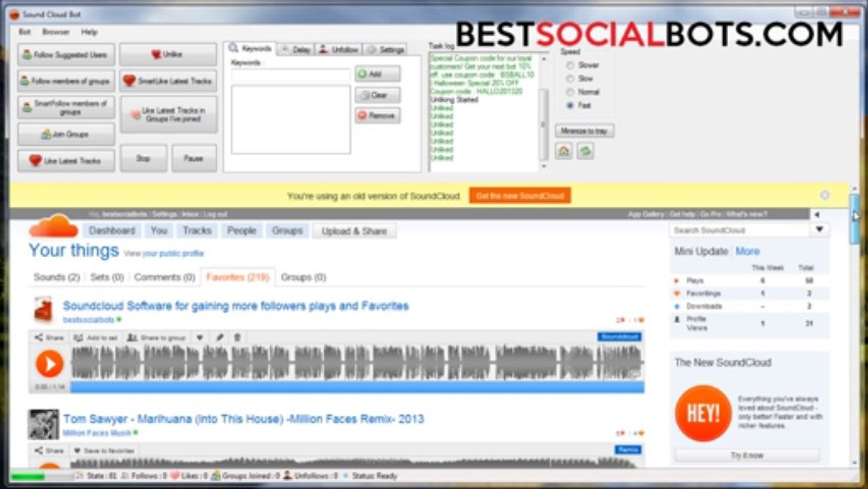Click the Clear keywords button
868x489 pixels.
click(377, 95)
